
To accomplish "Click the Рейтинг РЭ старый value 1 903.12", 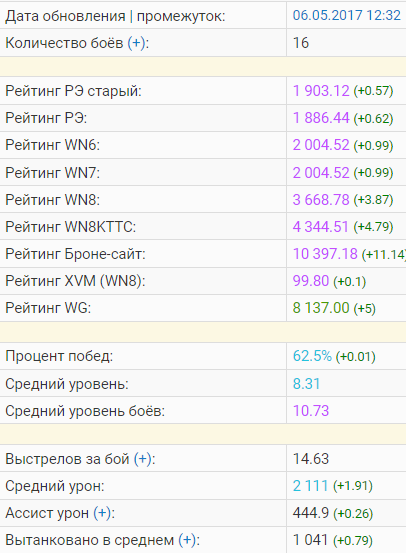I will coord(321,91).
